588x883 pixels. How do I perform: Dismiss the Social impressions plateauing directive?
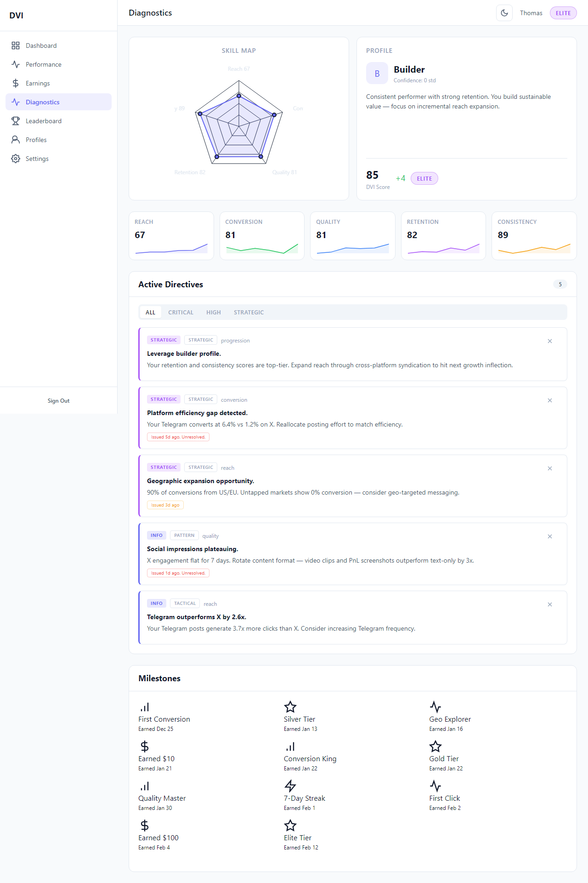click(550, 536)
